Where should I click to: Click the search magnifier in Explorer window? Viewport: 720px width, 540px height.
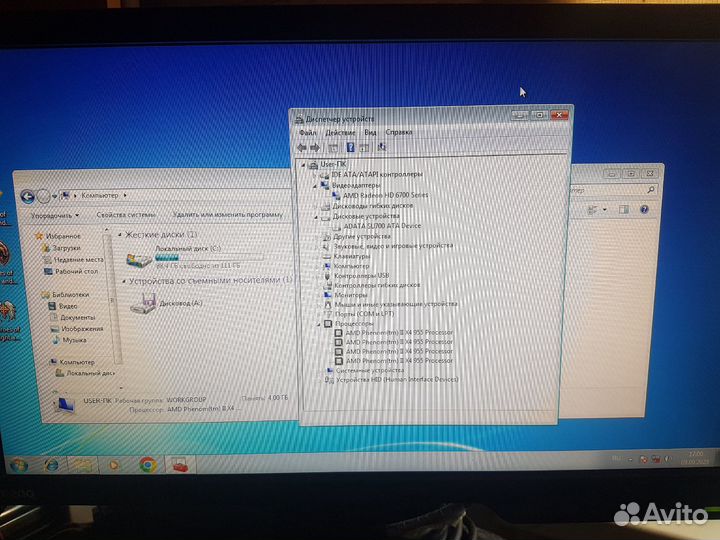[651, 190]
